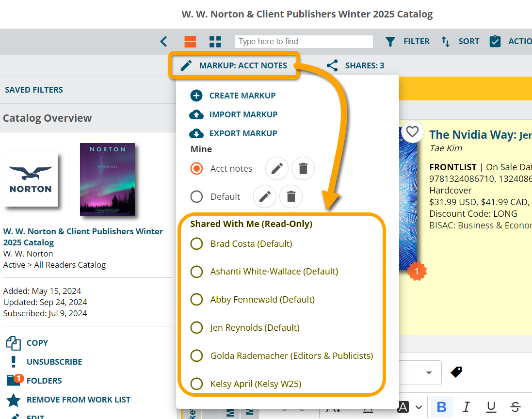Screen dimensions: 532x419
Task: Click the Sort button label
Action: [x=468, y=41]
